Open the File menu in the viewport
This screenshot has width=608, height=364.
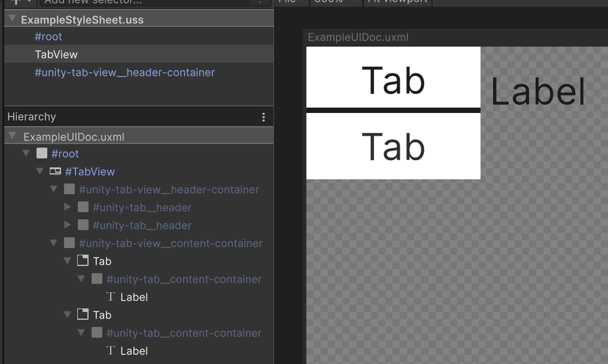tap(289, 1)
